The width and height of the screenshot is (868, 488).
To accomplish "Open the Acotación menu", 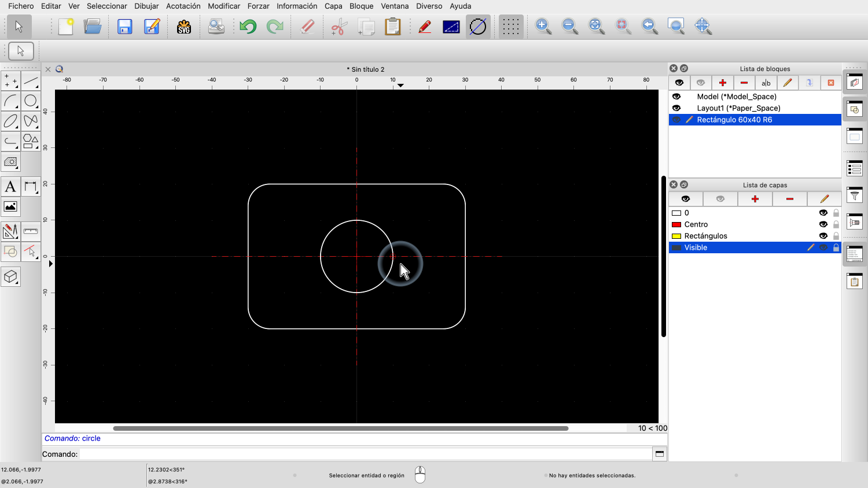I will click(183, 6).
